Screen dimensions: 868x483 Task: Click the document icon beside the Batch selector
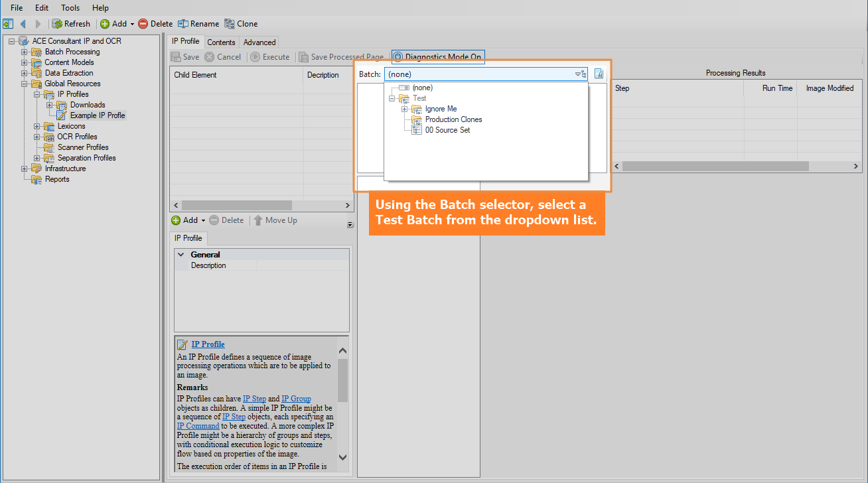point(599,74)
